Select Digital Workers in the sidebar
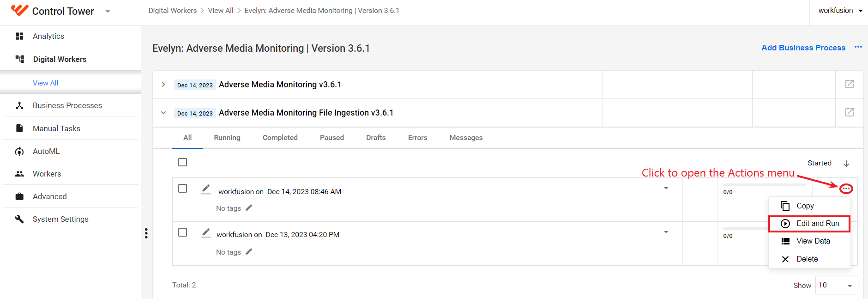 click(60, 59)
